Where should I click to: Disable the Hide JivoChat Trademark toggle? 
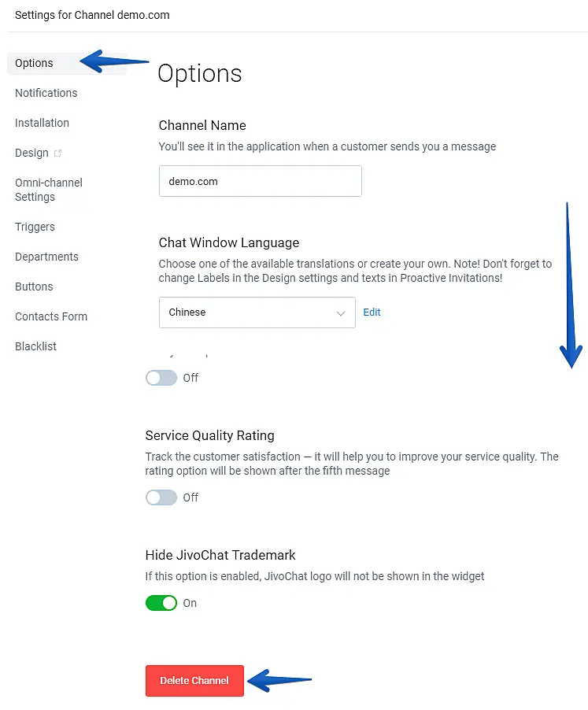(x=161, y=603)
